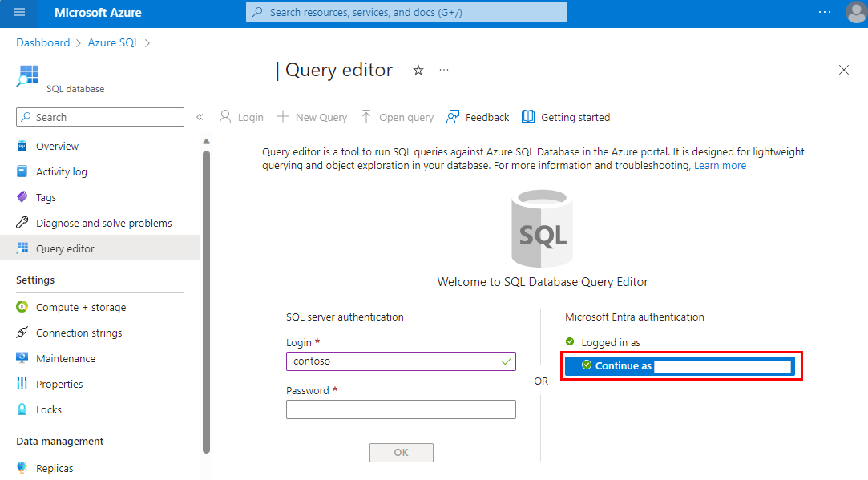Focus the global search resources box

[x=406, y=12]
